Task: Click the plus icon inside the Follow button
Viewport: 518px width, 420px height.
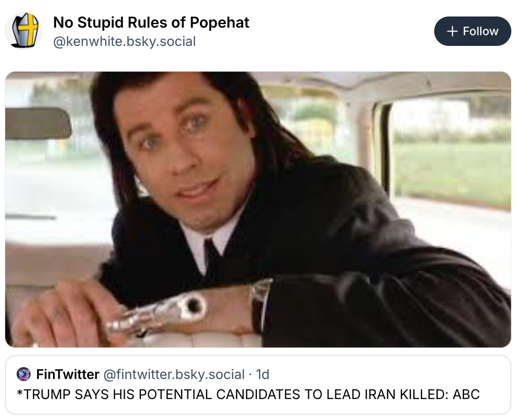Action: point(452,31)
